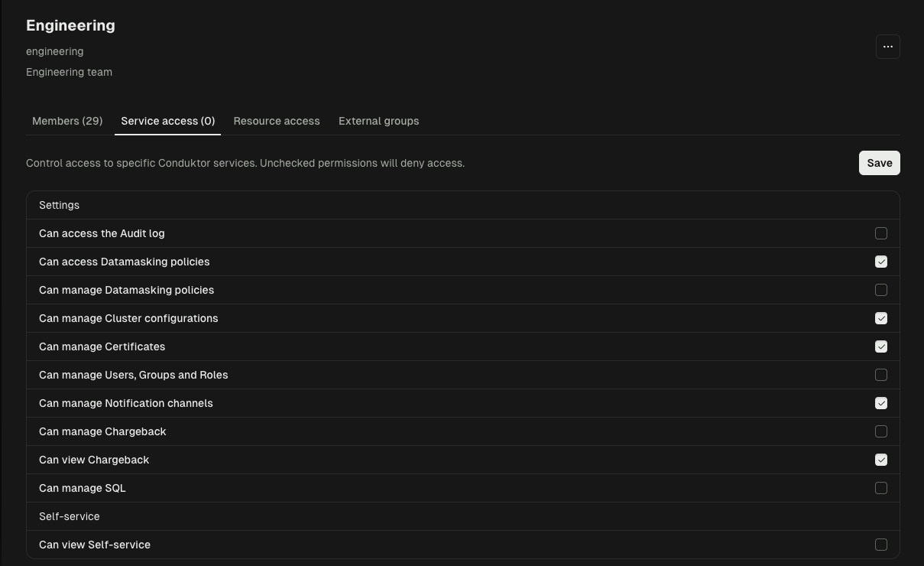Screen dimensions: 924x566
Task: Turn off Can manage Notification channels
Action: click(x=881, y=403)
